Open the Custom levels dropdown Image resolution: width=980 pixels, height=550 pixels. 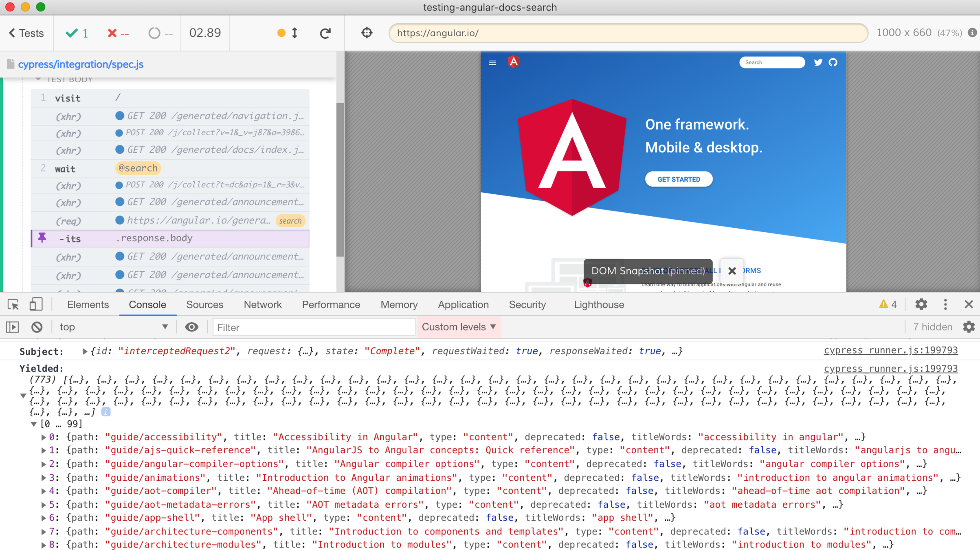(459, 327)
